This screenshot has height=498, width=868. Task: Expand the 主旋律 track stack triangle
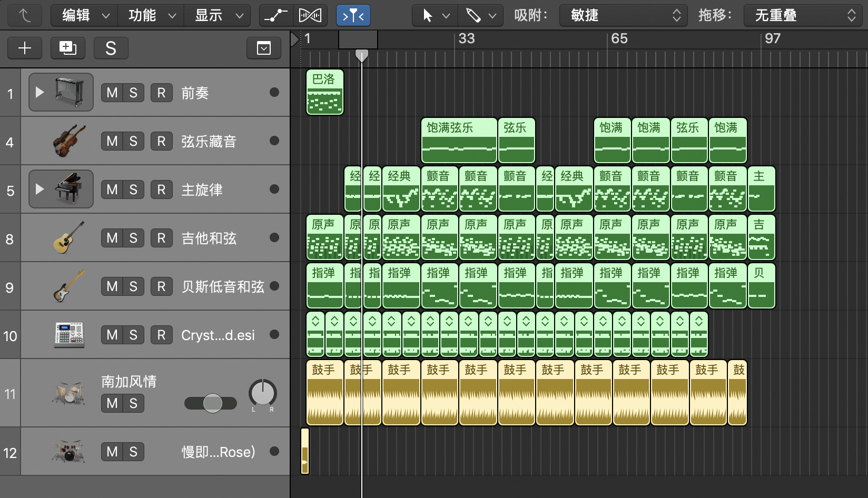(x=40, y=189)
